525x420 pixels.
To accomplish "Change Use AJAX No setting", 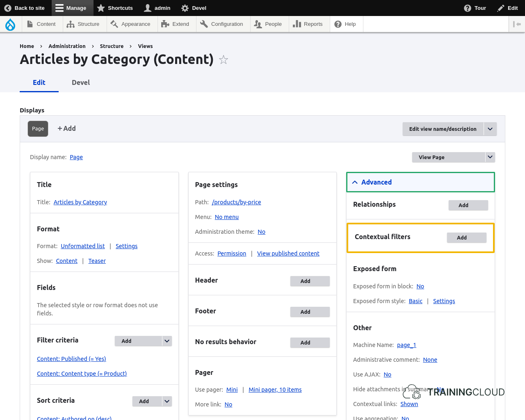I will 388,374.
